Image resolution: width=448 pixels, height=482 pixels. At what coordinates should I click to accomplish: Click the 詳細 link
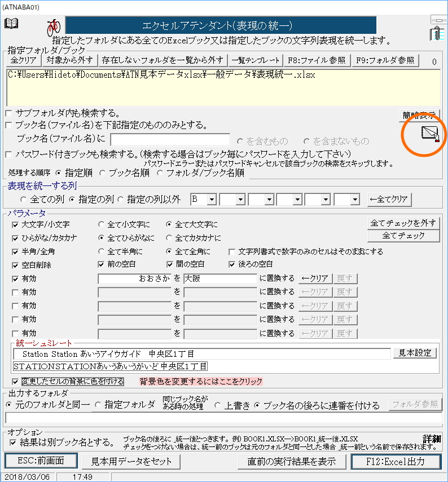pos(432,439)
